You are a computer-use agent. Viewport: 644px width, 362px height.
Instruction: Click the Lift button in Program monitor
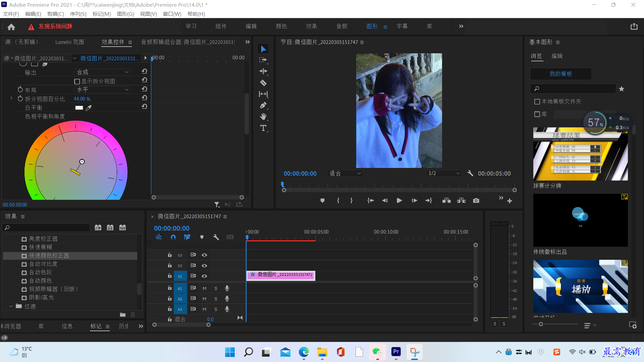click(x=446, y=200)
